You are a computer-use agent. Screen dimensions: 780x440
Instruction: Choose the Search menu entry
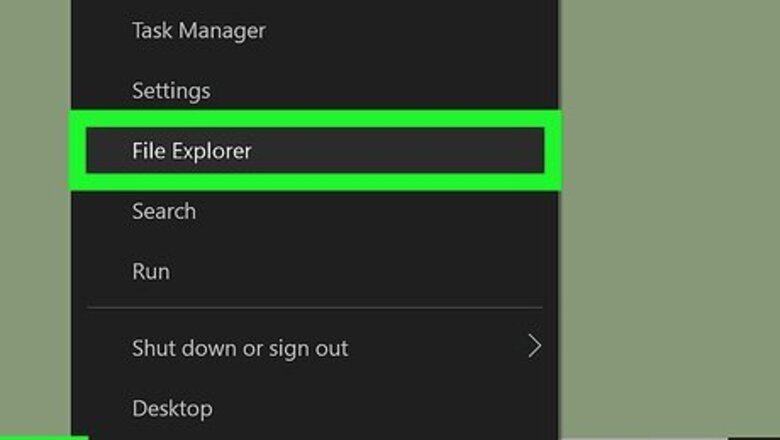[x=163, y=211]
